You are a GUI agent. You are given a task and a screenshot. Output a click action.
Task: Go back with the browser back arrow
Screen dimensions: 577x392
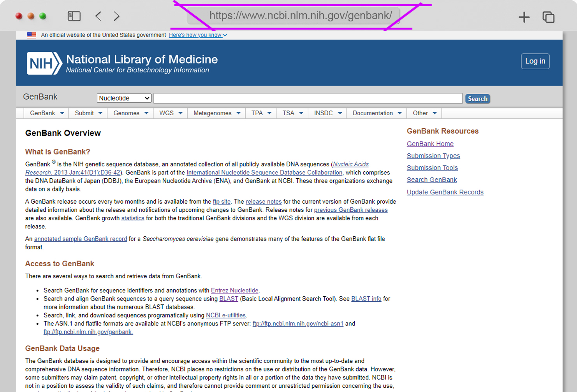pyautogui.click(x=98, y=16)
